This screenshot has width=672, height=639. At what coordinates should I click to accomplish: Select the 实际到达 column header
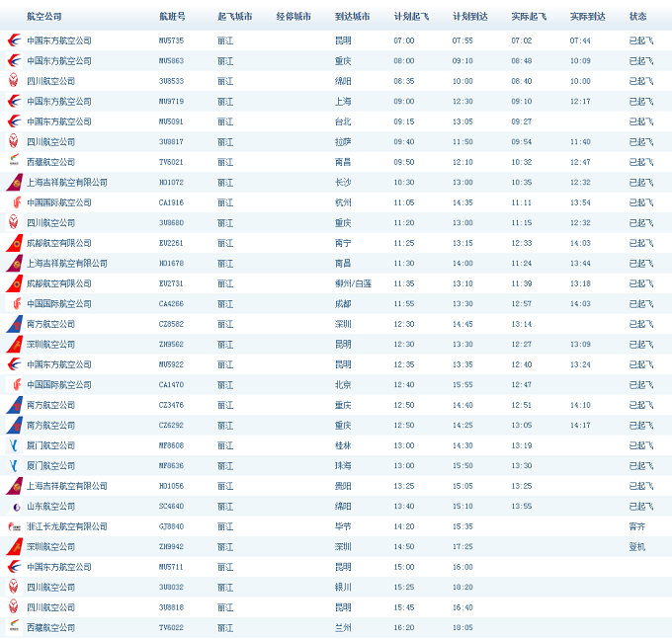(x=588, y=17)
